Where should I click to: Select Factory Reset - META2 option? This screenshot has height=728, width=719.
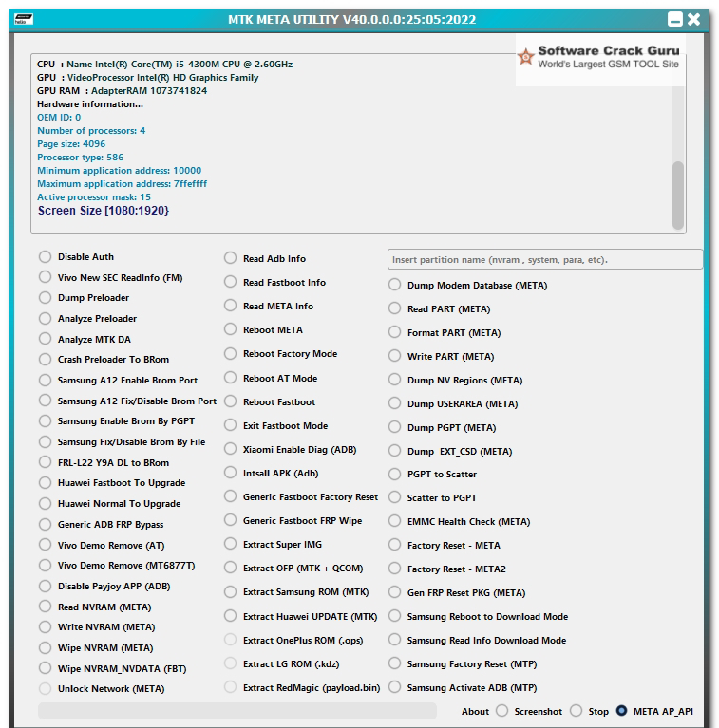click(395, 569)
